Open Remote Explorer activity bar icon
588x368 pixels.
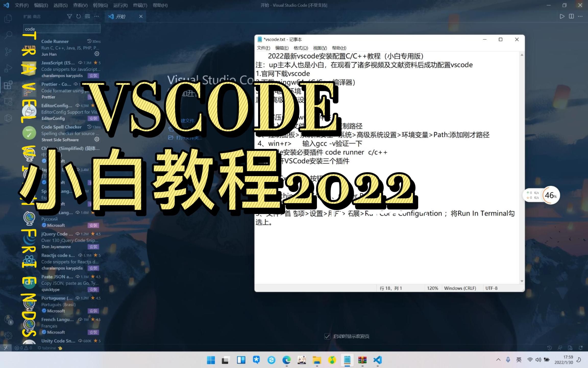[8, 101]
